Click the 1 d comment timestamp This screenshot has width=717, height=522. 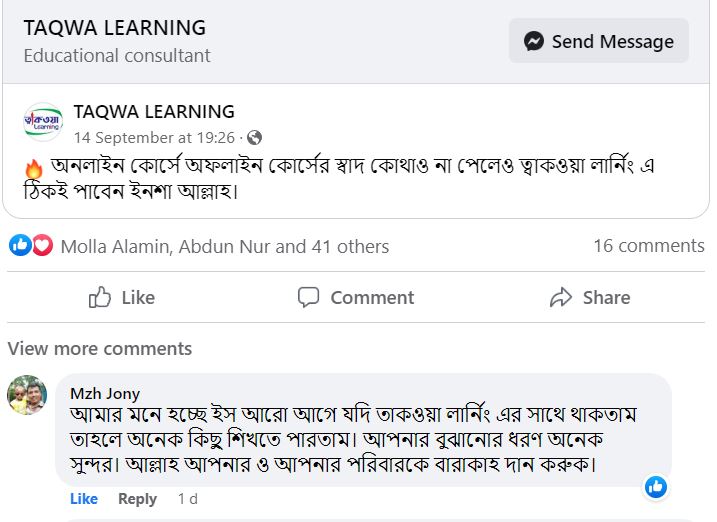(x=187, y=498)
